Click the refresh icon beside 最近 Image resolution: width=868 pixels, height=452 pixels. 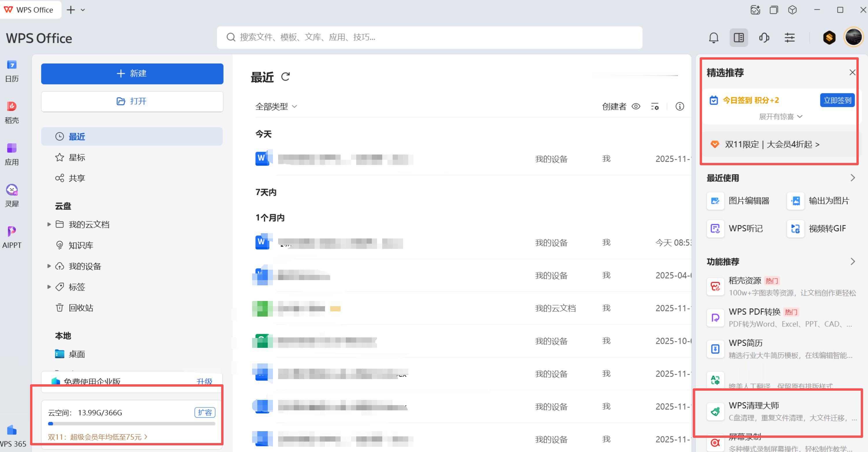pos(285,77)
